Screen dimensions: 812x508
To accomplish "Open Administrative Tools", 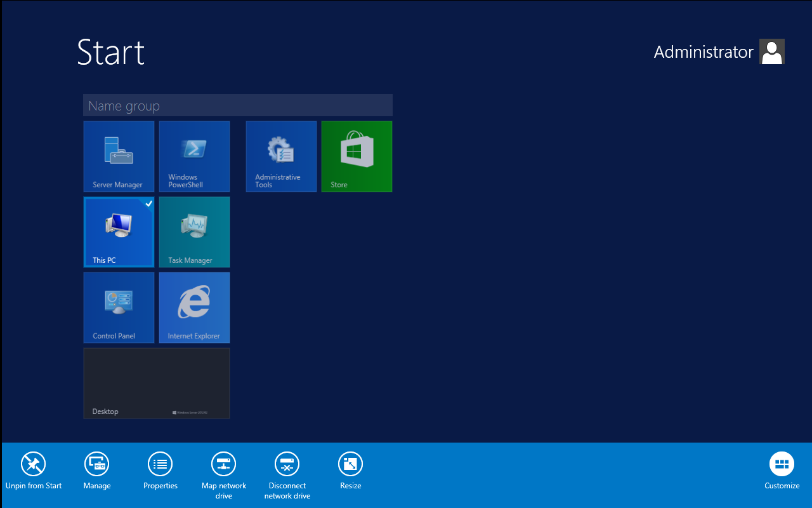I will (281, 156).
